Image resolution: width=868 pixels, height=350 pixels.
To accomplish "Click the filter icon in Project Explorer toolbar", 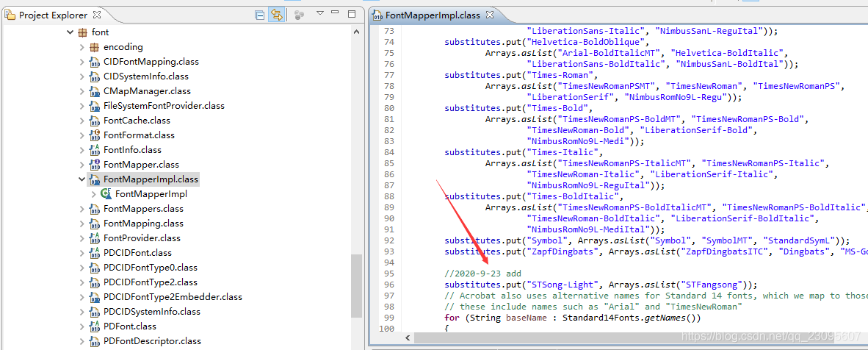I will pyautogui.click(x=299, y=15).
